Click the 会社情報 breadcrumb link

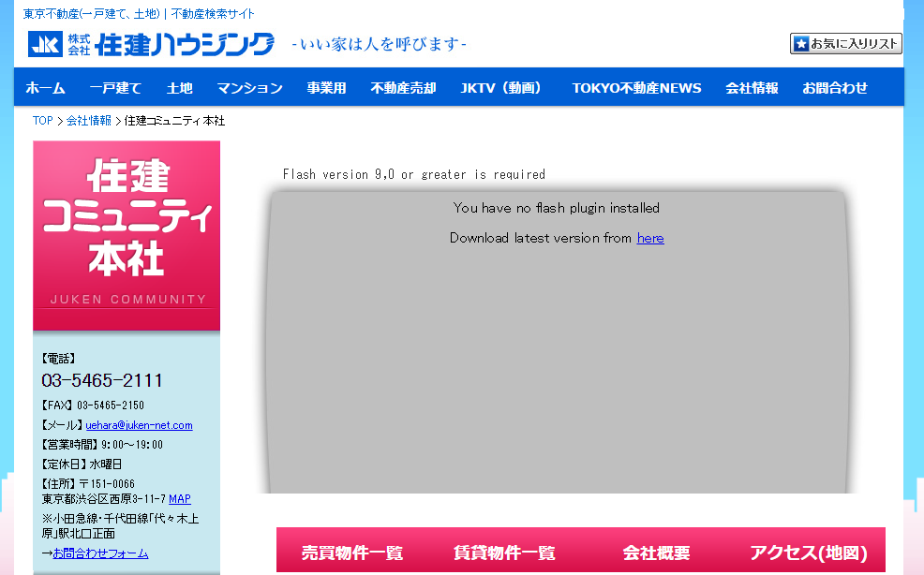tap(88, 121)
